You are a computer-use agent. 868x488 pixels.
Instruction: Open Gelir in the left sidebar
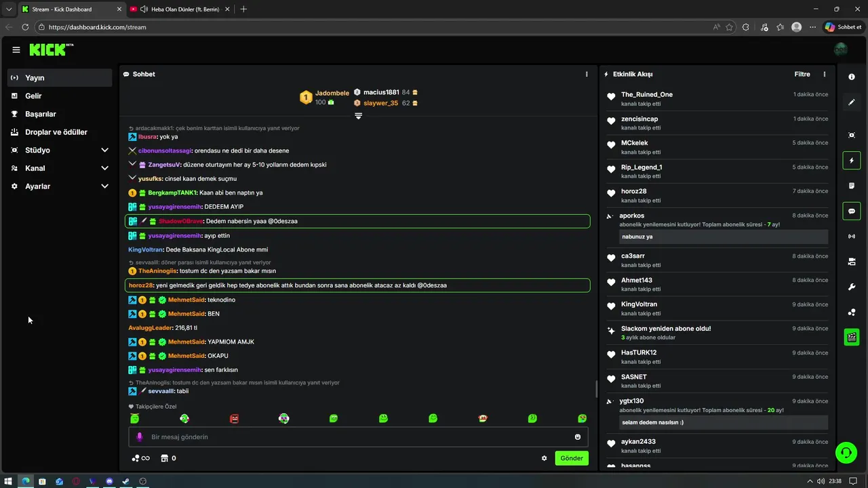pos(60,96)
